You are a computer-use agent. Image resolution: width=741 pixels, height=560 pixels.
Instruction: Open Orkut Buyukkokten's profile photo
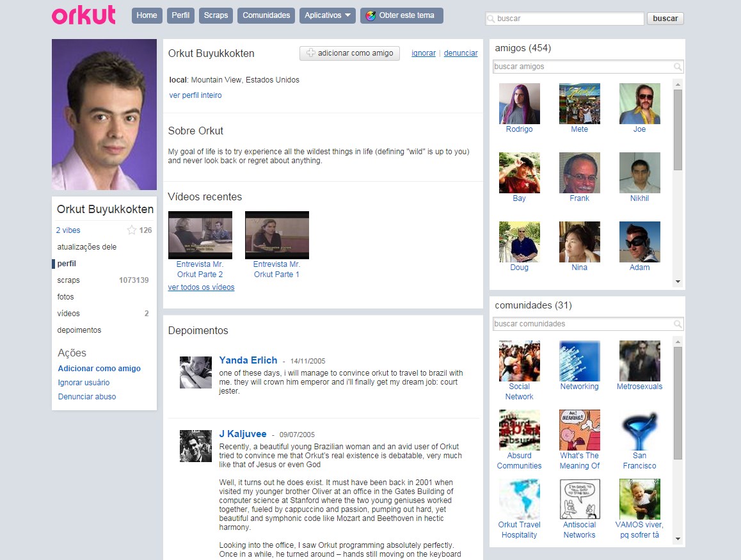(104, 115)
